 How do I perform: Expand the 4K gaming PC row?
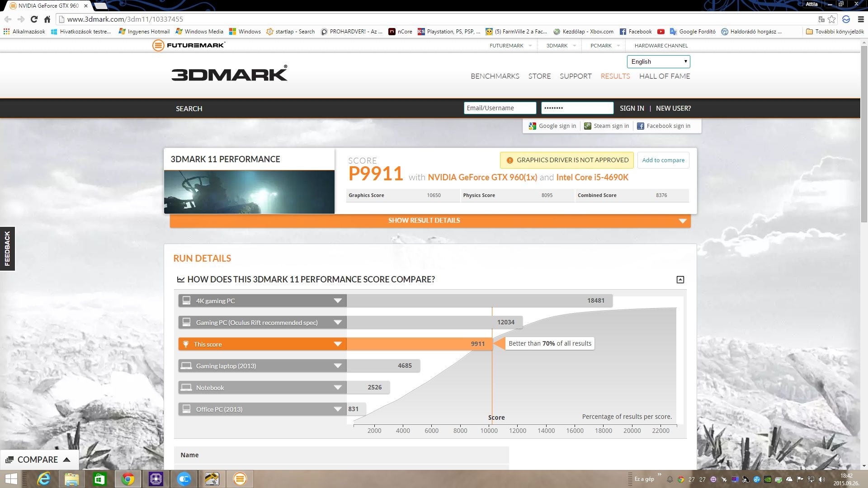337,301
